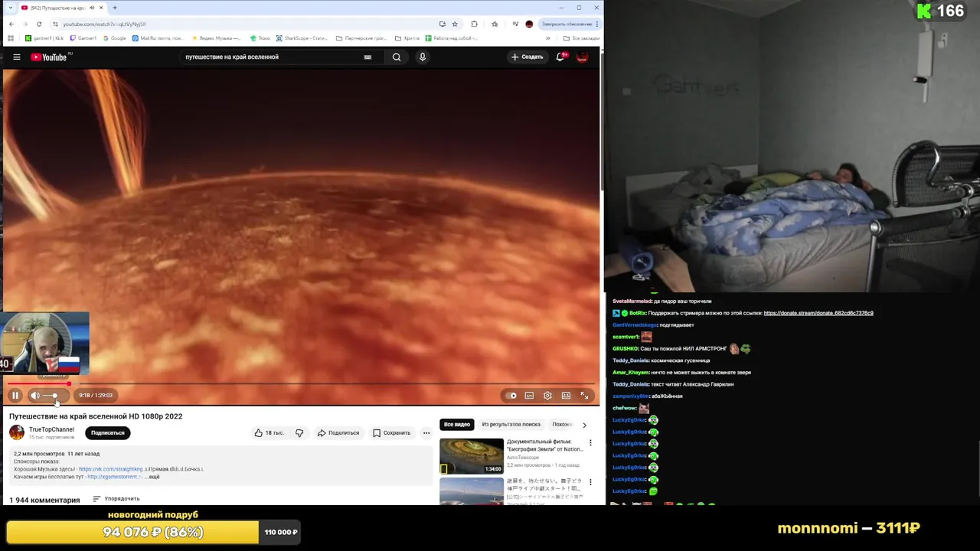This screenshot has height=551, width=980.
Task: Open the BotRix username in chat
Action: coord(638,313)
